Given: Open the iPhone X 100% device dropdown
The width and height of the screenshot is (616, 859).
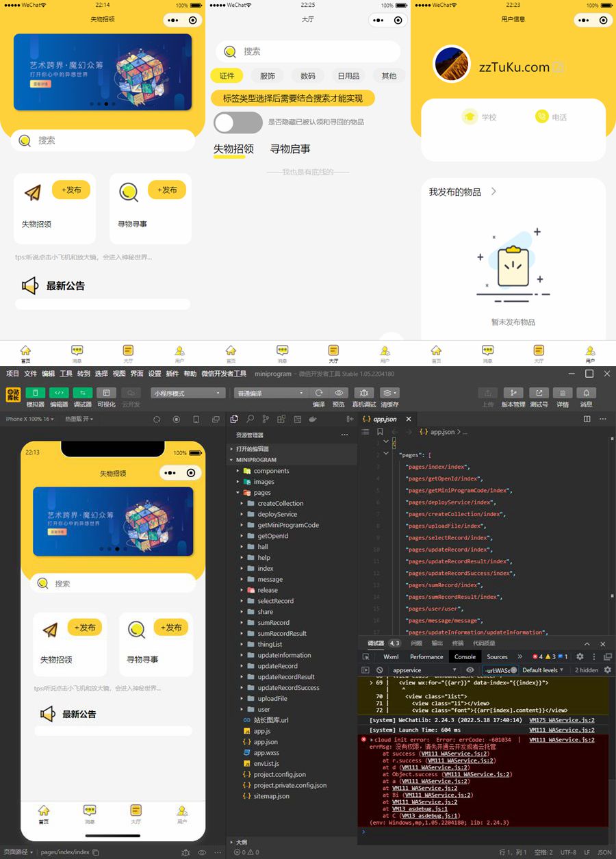Looking at the screenshot, I should click(29, 419).
